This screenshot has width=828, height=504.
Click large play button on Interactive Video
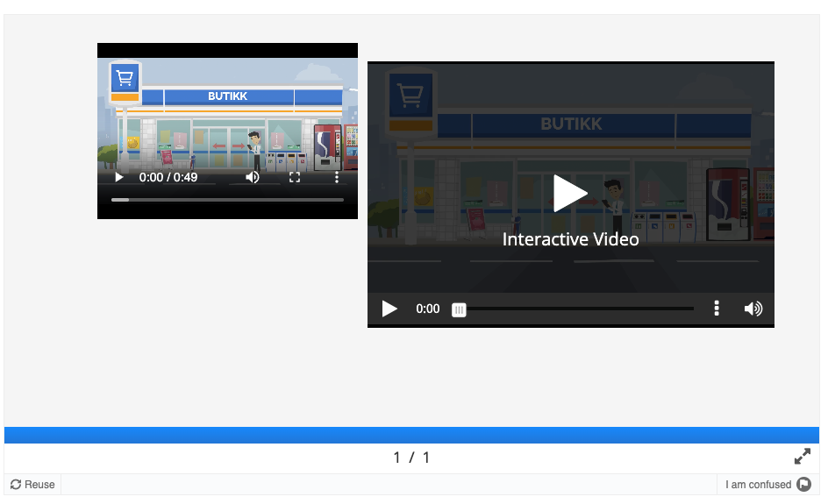[570, 193]
